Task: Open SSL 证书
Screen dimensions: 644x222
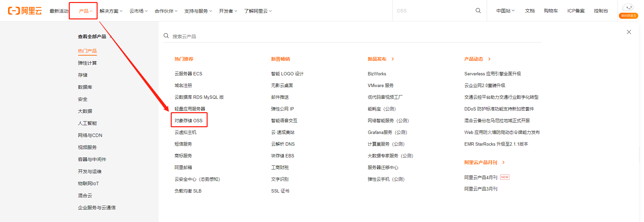Action: click(x=280, y=191)
